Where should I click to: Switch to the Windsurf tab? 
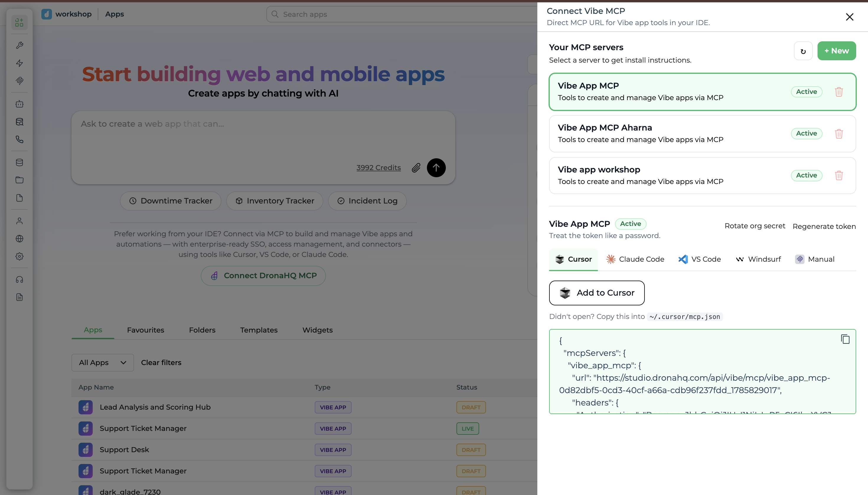tap(758, 259)
